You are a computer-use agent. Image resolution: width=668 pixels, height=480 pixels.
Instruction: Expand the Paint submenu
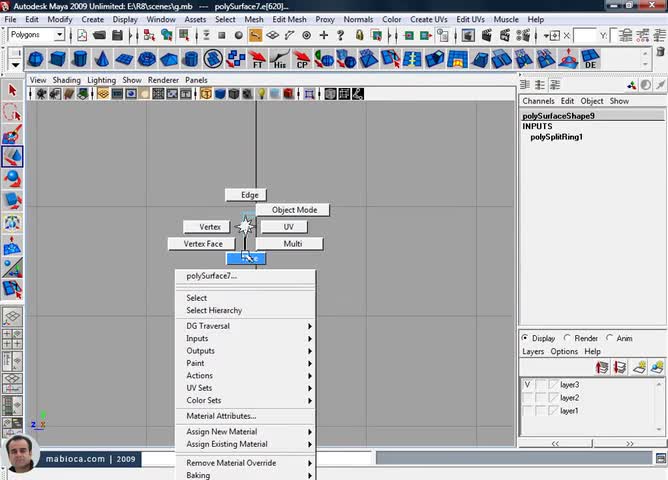pyautogui.click(x=245, y=363)
